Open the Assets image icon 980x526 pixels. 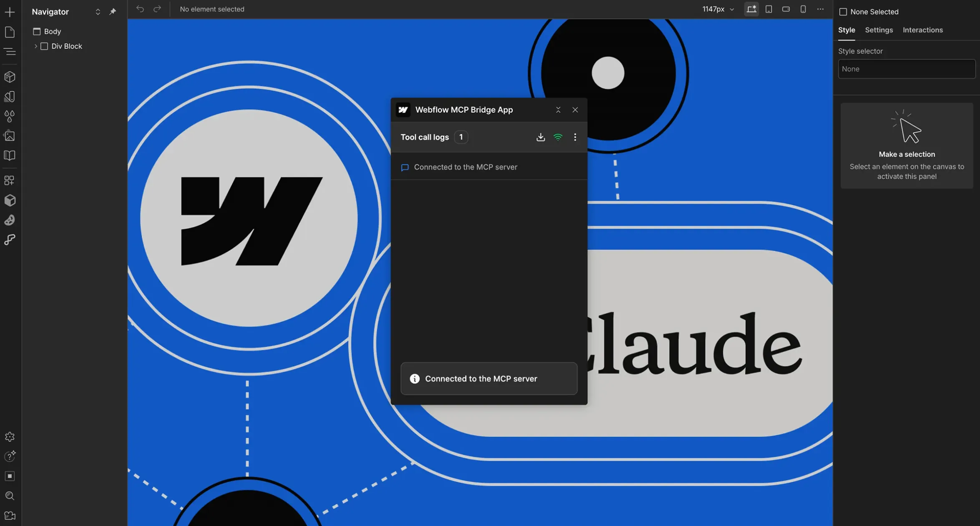point(10,135)
